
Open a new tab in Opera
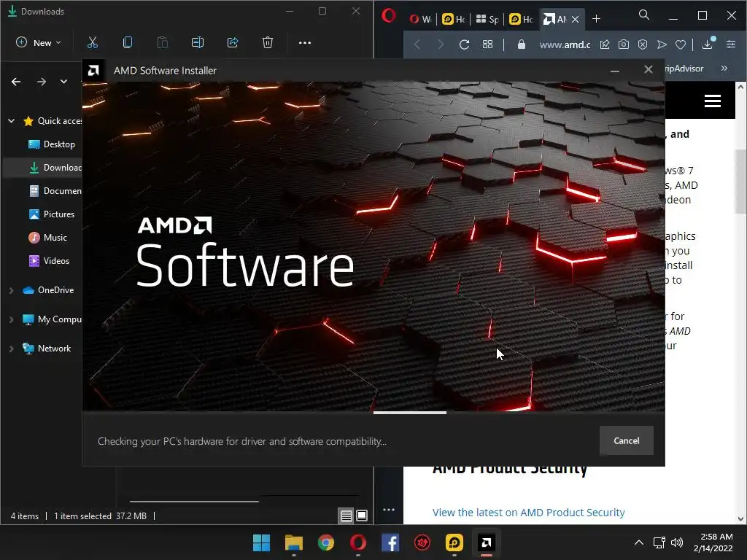[596, 19]
